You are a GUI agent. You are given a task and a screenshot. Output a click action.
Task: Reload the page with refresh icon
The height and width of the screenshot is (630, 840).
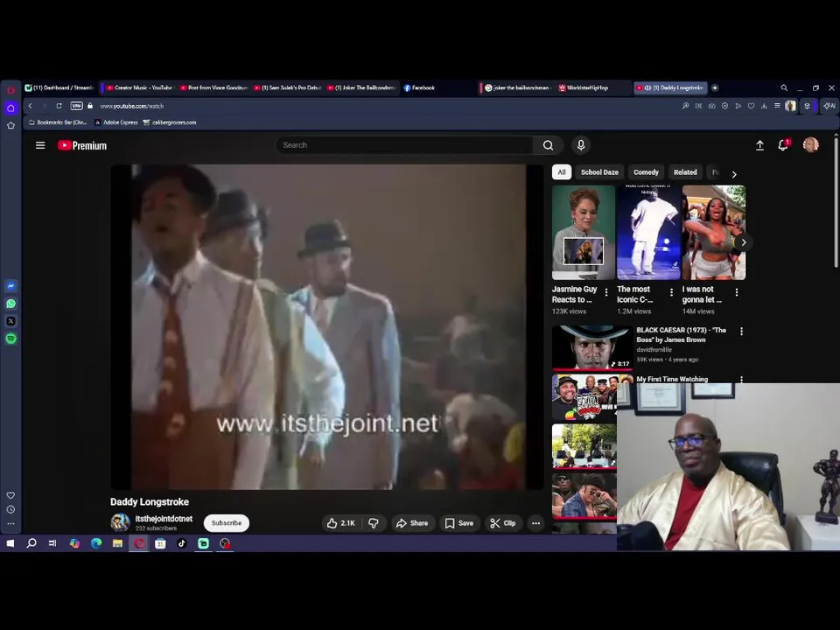coord(59,106)
